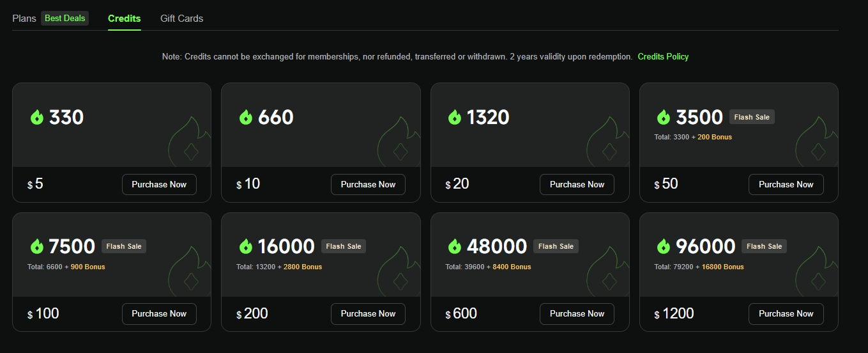This screenshot has height=353, width=868.
Task: Click the flame icon beside 3500 credits
Action: coord(664,117)
